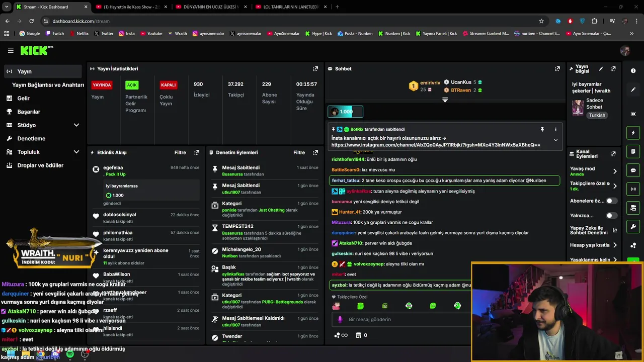Click the lightning bolt icon in right sidebar
644x362 pixels.
click(x=633, y=133)
